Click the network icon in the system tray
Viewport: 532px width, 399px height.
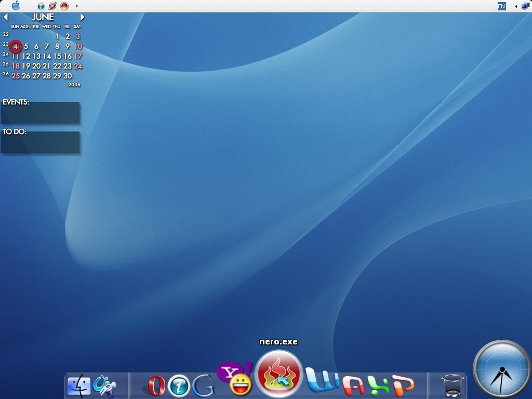pos(525,6)
